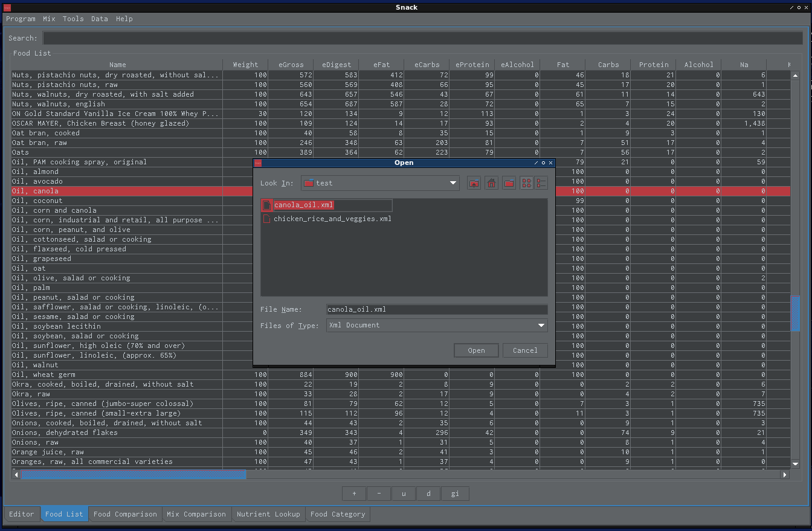
Task: Click the Weight column header
Action: [245, 65]
